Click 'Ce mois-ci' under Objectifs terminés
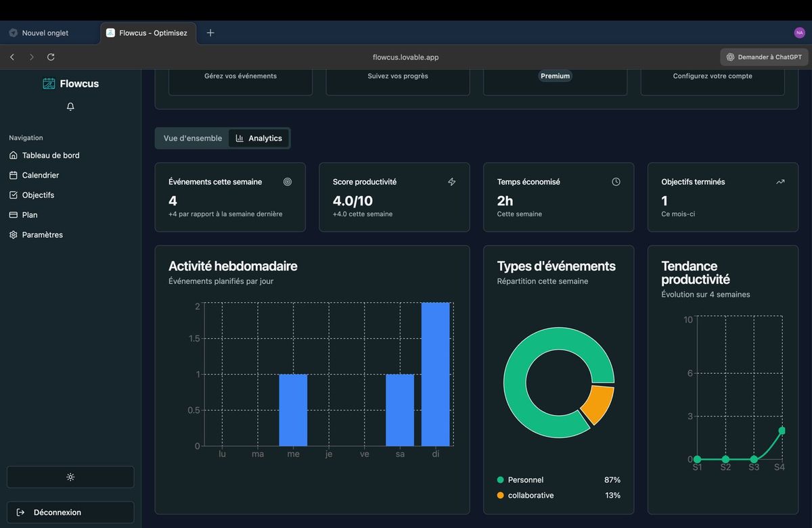 click(678, 214)
